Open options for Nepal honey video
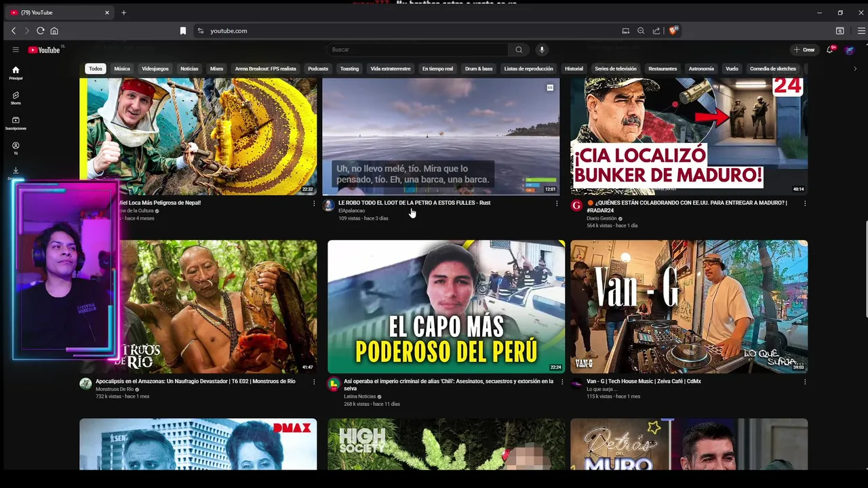Screen dimensions: 868x488 pos(313,203)
